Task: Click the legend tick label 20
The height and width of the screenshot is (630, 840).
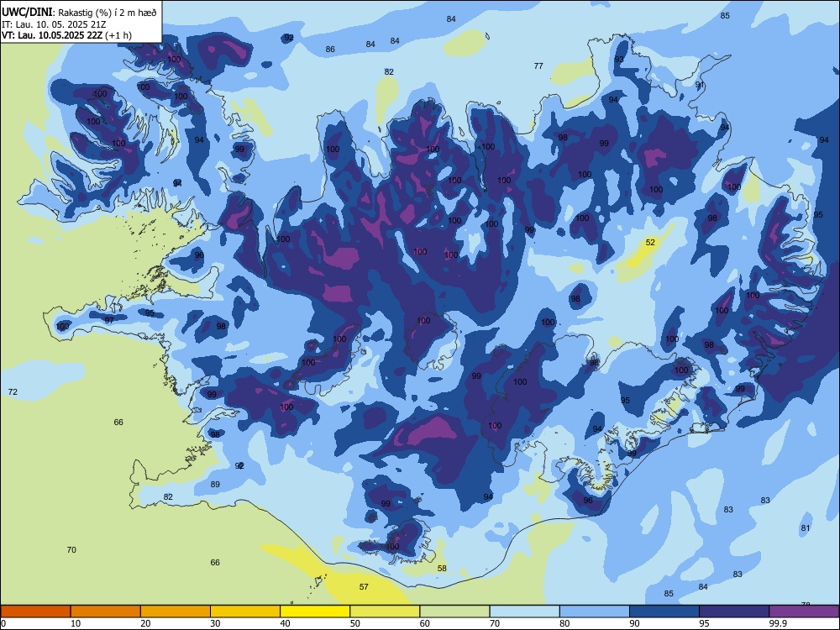Action: [145, 623]
